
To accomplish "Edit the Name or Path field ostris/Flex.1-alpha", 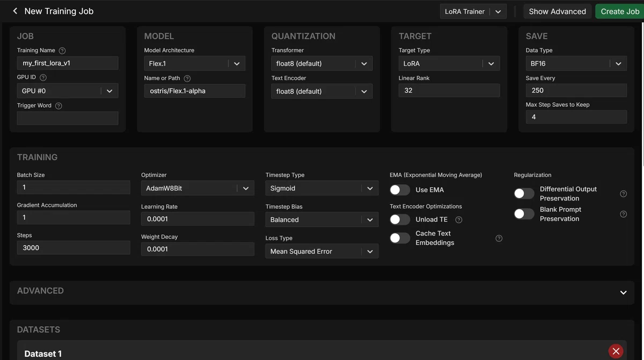I will pyautogui.click(x=195, y=91).
